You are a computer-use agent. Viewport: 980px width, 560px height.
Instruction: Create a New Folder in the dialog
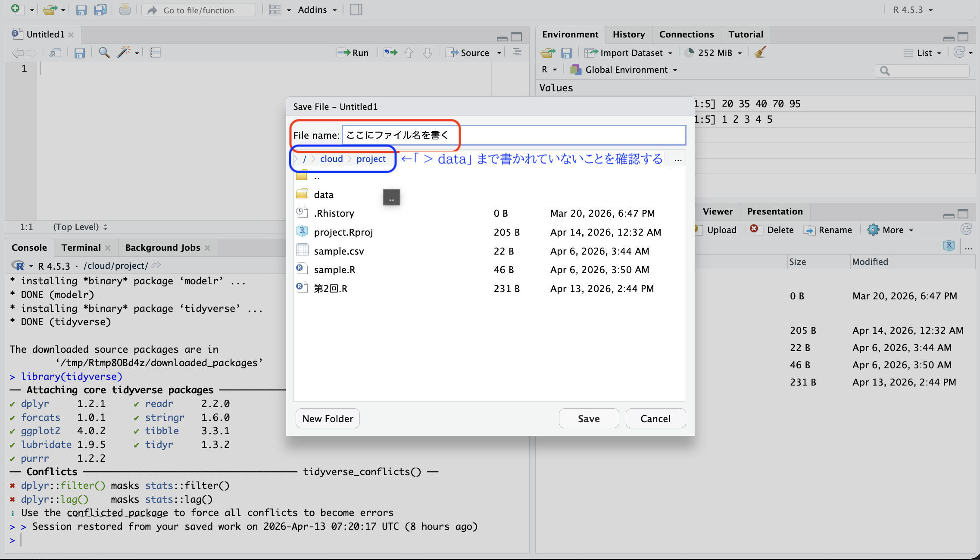tap(328, 418)
